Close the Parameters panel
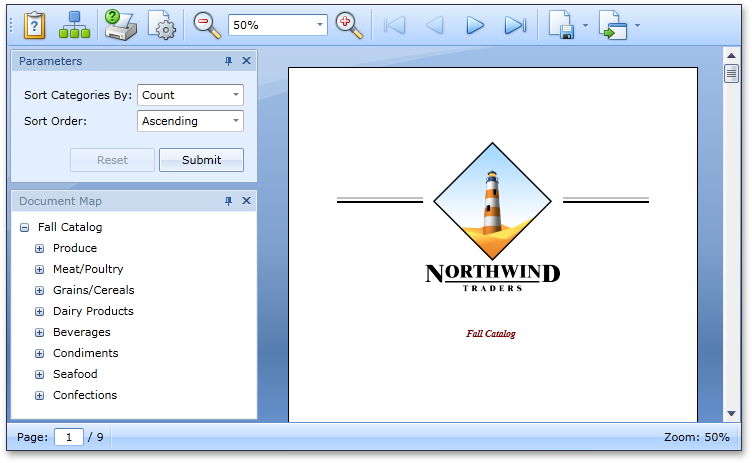 click(247, 60)
